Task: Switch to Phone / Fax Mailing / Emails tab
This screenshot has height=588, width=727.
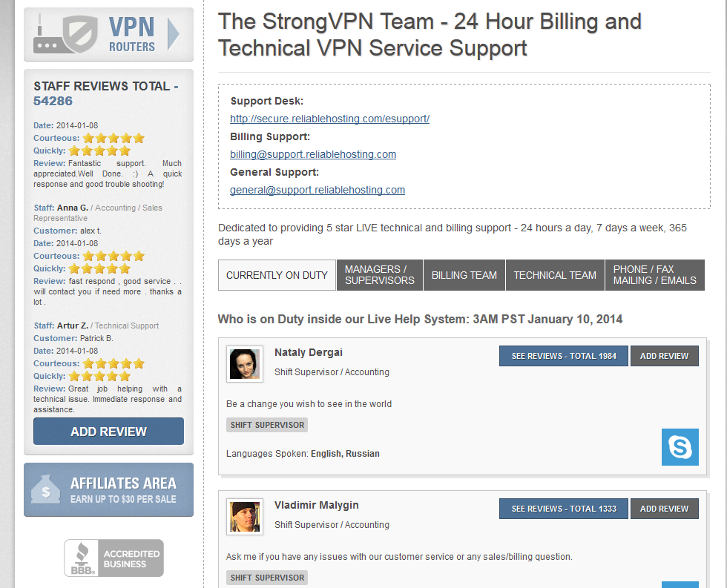Action: pyautogui.click(x=654, y=275)
